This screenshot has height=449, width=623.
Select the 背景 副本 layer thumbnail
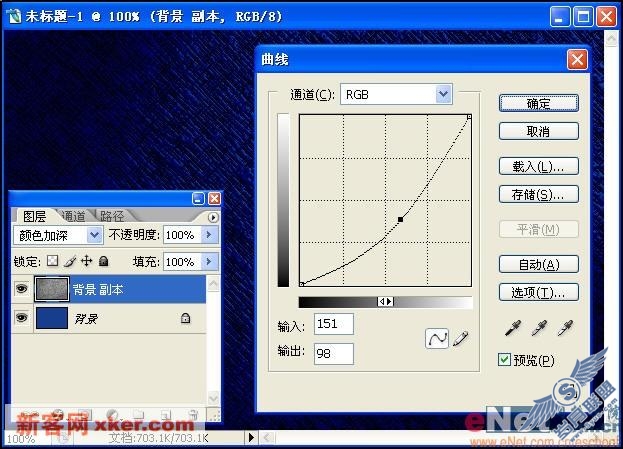tap(52, 288)
